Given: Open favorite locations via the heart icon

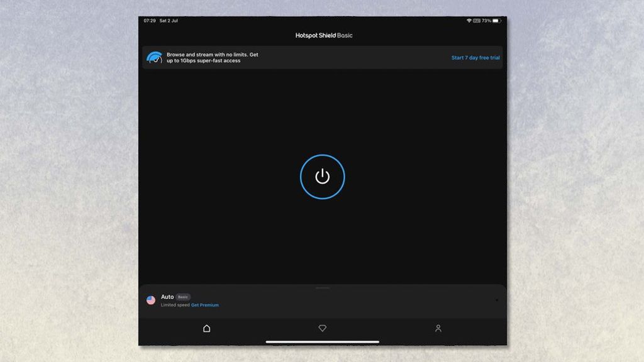Looking at the screenshot, I should 322,328.
